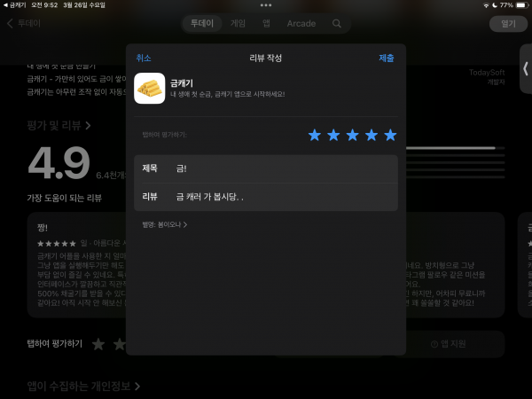Switch to the Arcade tab
Image resolution: width=532 pixels, height=399 pixels.
click(301, 23)
